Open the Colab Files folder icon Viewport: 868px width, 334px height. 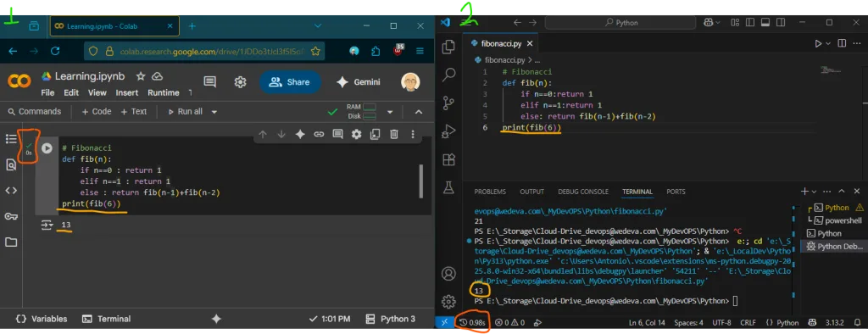[x=11, y=242]
